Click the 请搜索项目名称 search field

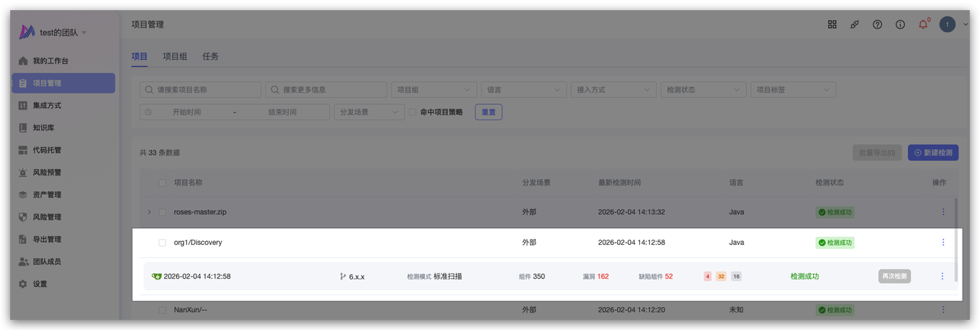(201, 90)
